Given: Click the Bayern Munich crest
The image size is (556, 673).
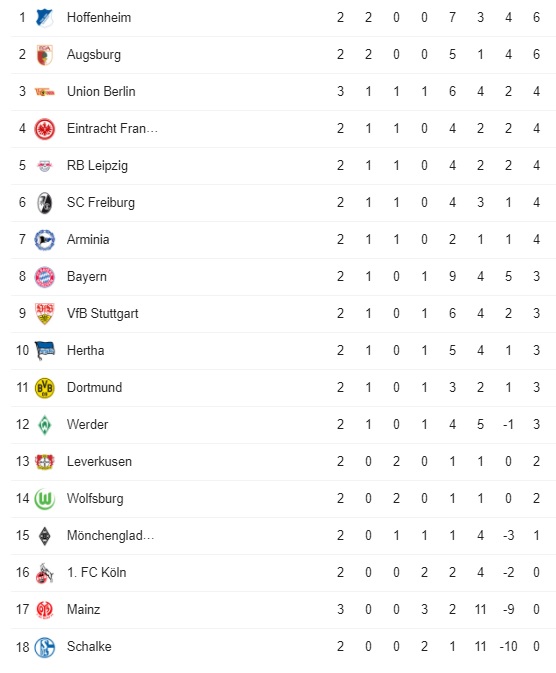Looking at the screenshot, I should click(x=44, y=277).
